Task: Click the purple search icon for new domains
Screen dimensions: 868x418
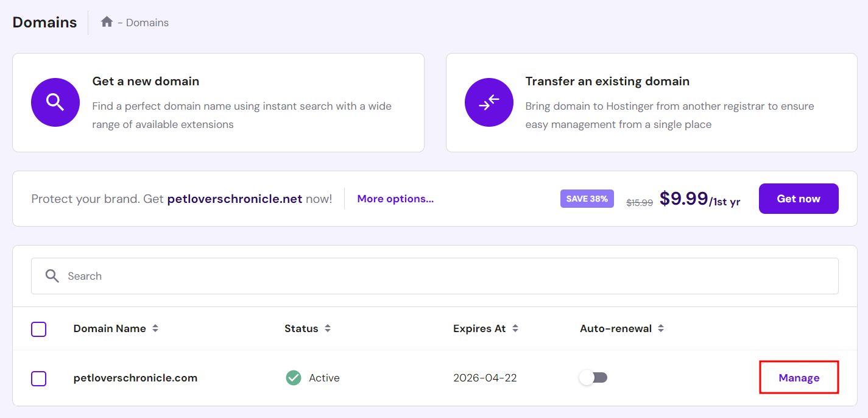Action: (55, 102)
